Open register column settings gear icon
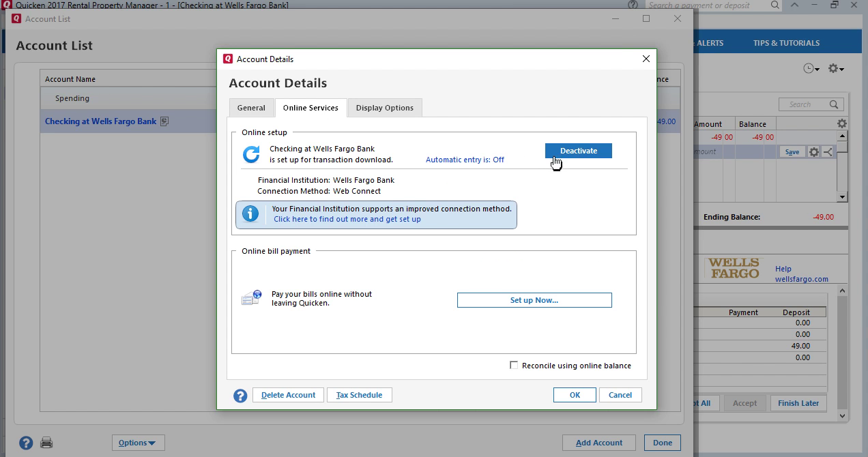This screenshot has width=868, height=457. (842, 123)
